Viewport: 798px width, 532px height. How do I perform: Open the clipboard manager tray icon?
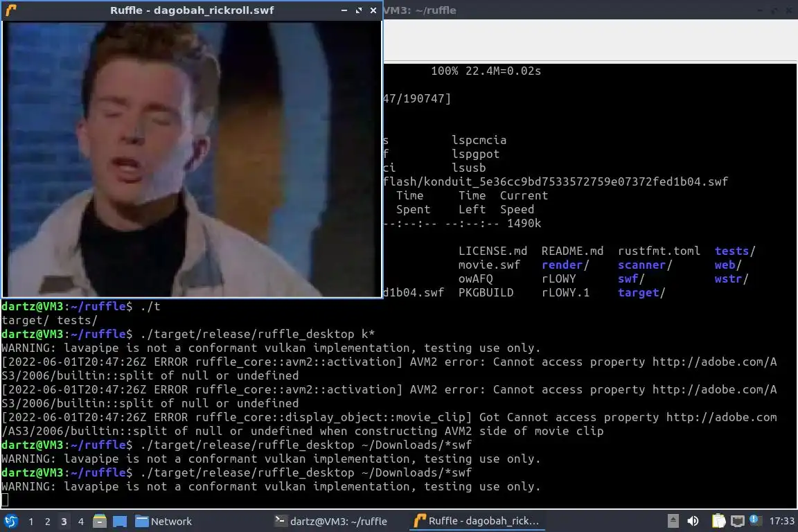[718, 521]
